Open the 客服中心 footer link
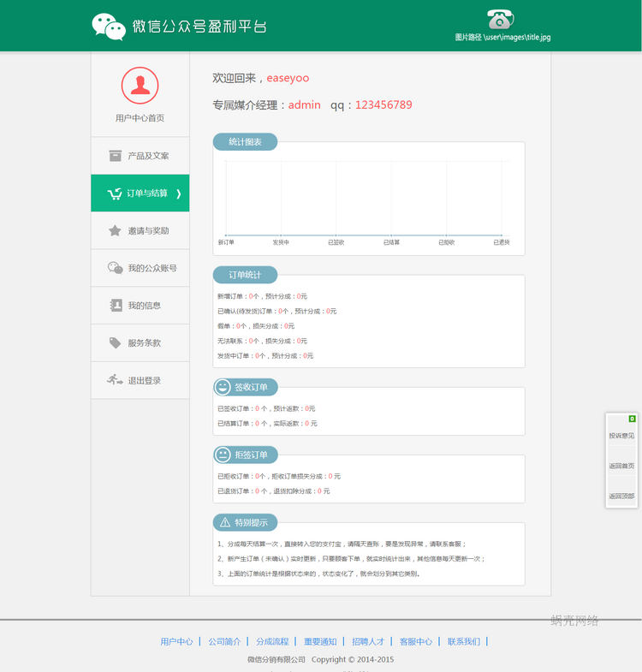642x672 pixels. (416, 641)
